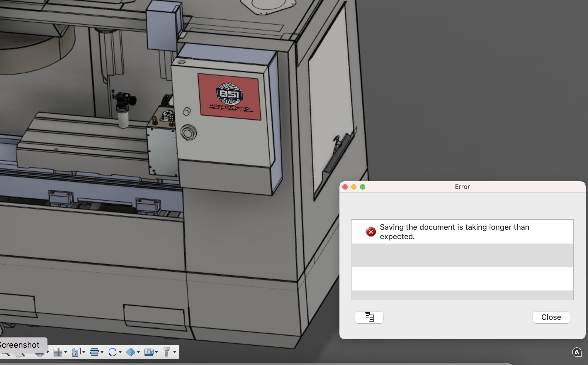Expand the stock diamond dropdown arrow
This screenshot has height=365, width=588.
pos(138,352)
